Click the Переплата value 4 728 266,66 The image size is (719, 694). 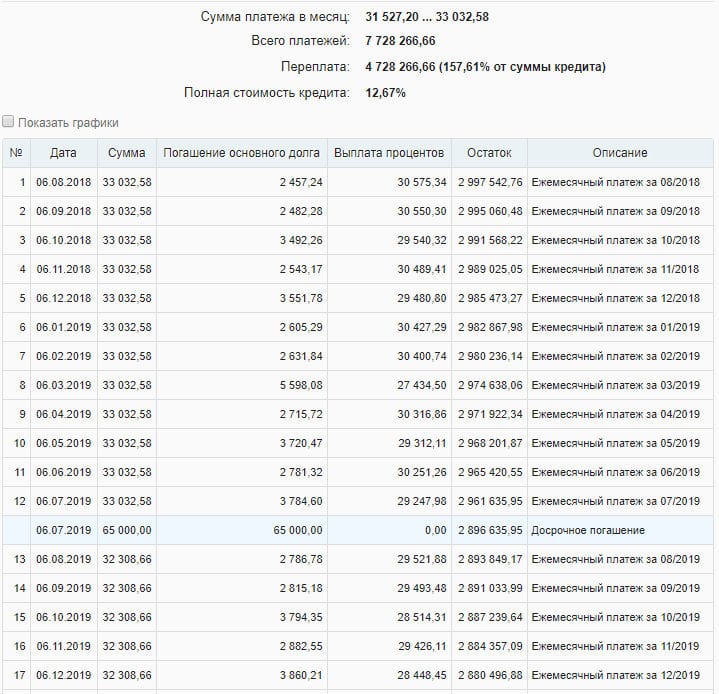400,67
